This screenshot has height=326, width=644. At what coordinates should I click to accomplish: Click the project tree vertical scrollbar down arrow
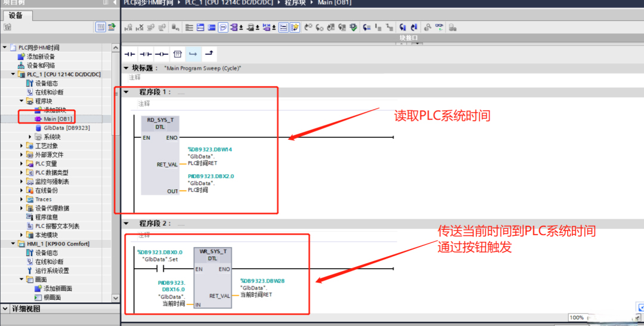click(x=116, y=297)
